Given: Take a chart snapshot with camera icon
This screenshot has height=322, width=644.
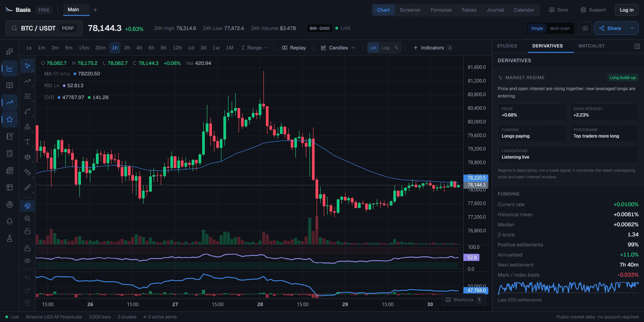Looking at the screenshot, I should point(585,28).
